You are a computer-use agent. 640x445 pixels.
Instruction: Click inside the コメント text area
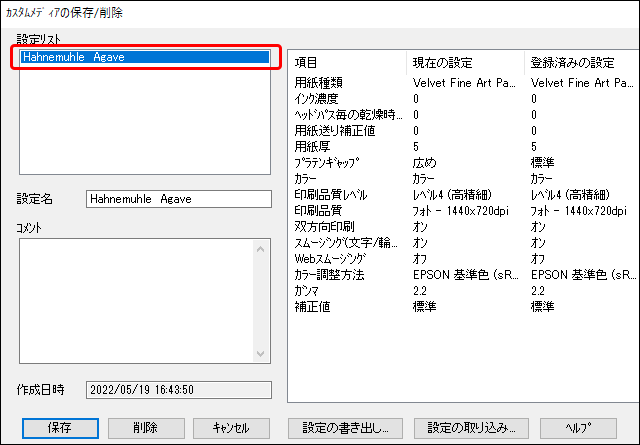135,300
